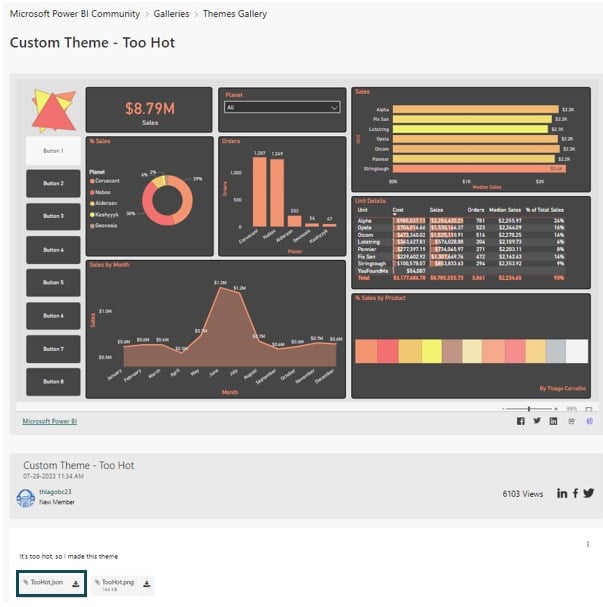Share post via Twitter icon near views
Screen dimensions: 603x607
pos(589,493)
